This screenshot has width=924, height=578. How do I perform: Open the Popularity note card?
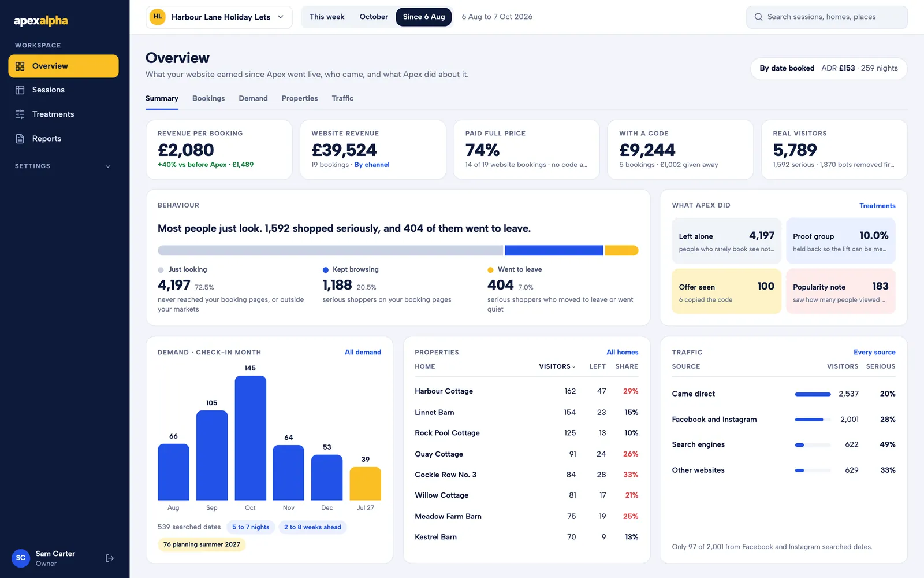click(841, 291)
